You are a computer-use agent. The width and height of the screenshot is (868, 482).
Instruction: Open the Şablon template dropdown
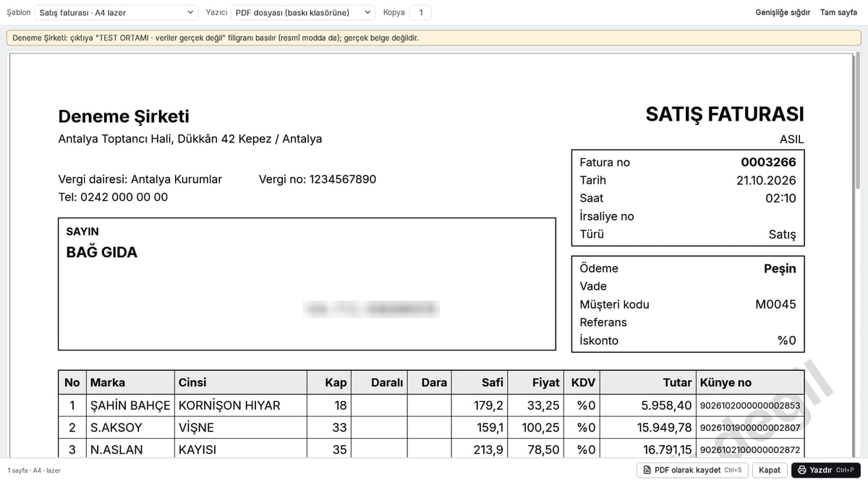pyautogui.click(x=116, y=12)
